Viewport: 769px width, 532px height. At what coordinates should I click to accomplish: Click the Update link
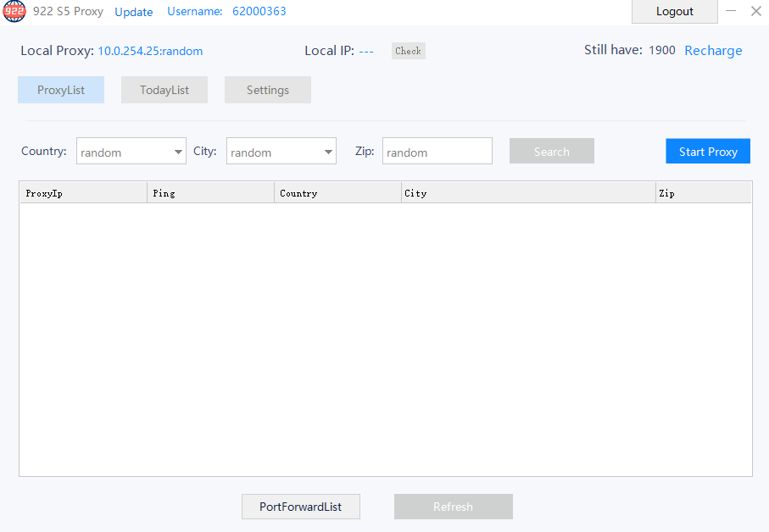point(134,12)
